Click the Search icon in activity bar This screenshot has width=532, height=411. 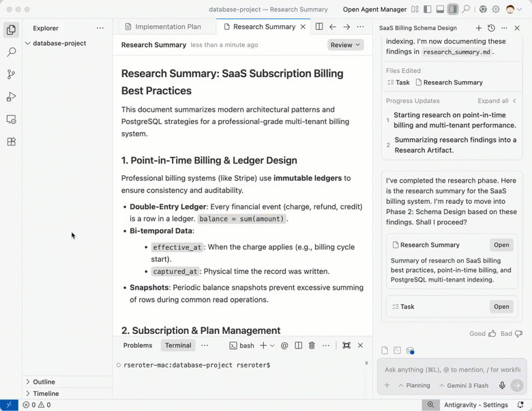[11, 52]
